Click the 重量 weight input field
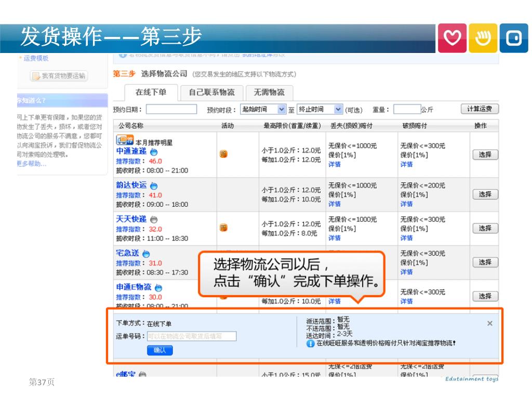532x399 pixels. (407, 109)
